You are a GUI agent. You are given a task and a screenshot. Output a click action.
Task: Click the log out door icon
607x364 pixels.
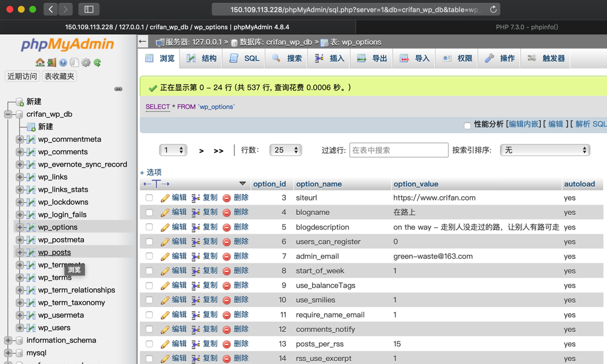(x=51, y=62)
